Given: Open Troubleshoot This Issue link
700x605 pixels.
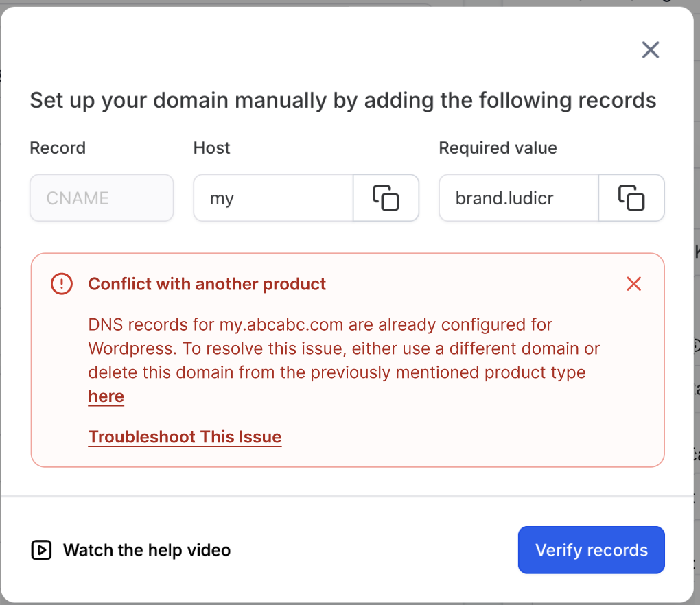Looking at the screenshot, I should pyautogui.click(x=185, y=437).
